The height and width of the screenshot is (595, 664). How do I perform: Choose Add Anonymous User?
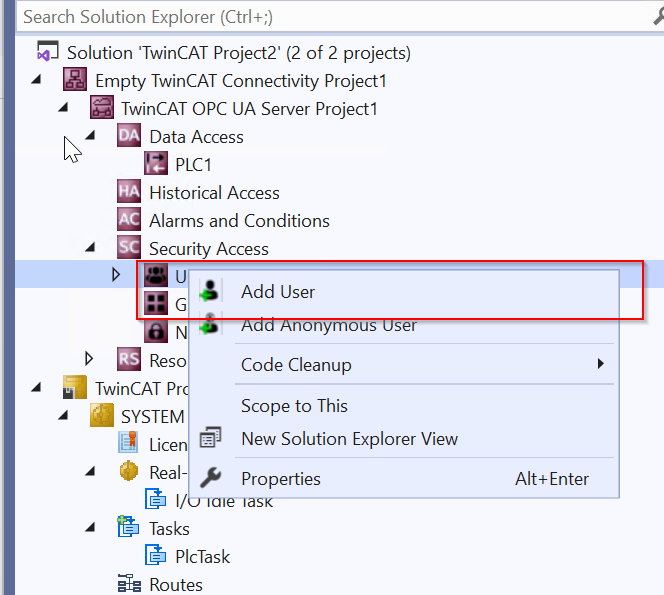[x=404, y=325]
